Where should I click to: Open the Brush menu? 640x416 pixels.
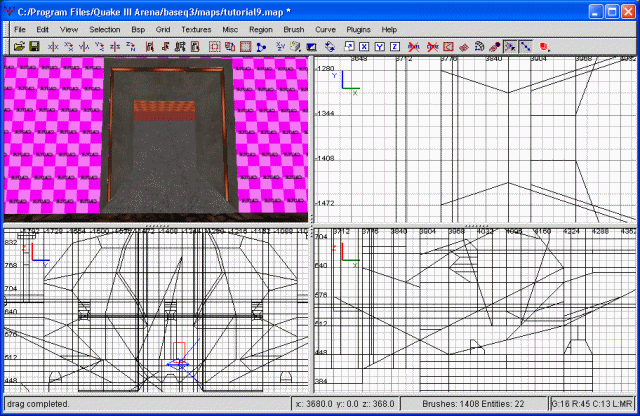tap(293, 29)
